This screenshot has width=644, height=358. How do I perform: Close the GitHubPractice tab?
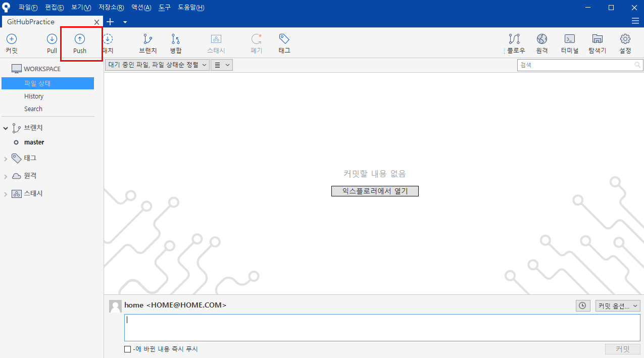point(97,22)
